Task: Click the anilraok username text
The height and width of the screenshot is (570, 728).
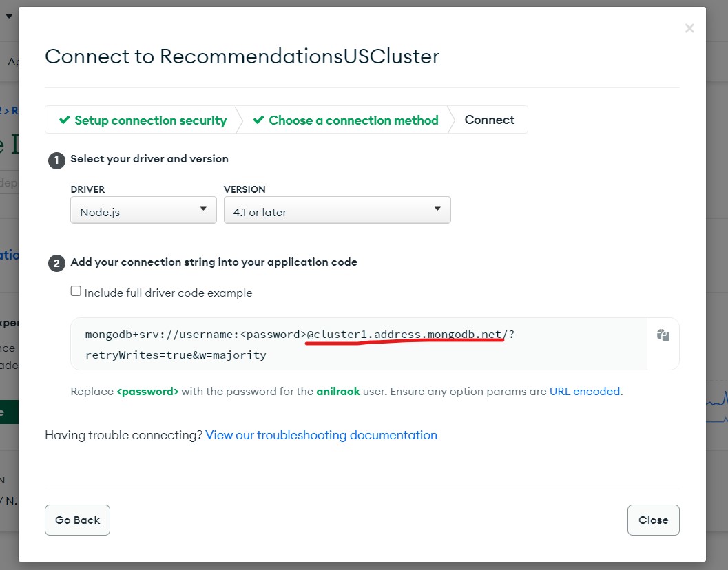Action: point(338,391)
